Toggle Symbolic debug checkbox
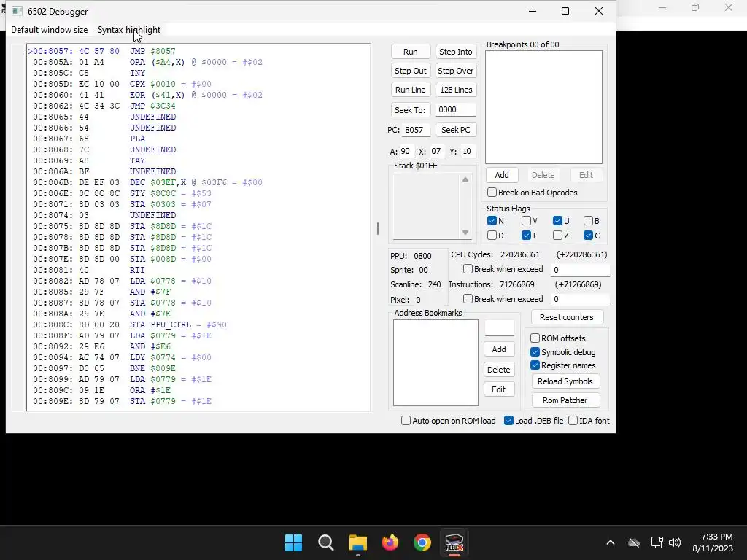This screenshot has width=747, height=560. [x=563, y=352]
